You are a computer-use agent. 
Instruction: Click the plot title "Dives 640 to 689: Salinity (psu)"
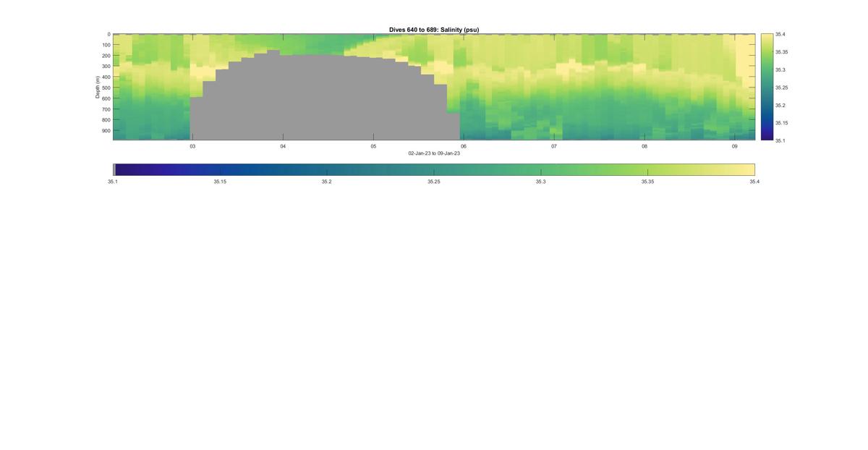(434, 30)
